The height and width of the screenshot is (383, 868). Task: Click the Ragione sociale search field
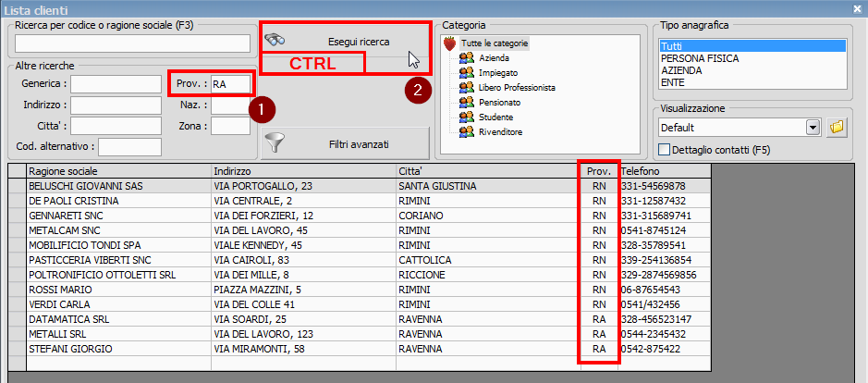132,43
